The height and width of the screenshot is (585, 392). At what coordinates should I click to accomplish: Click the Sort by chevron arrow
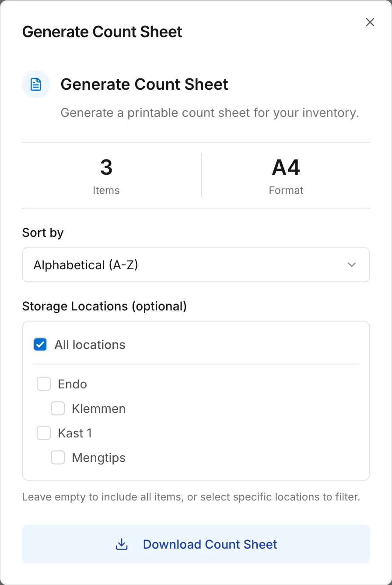352,265
